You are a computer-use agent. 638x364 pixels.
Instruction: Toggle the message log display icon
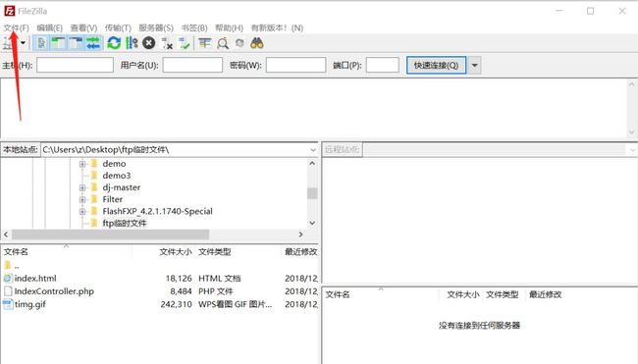(x=41, y=43)
